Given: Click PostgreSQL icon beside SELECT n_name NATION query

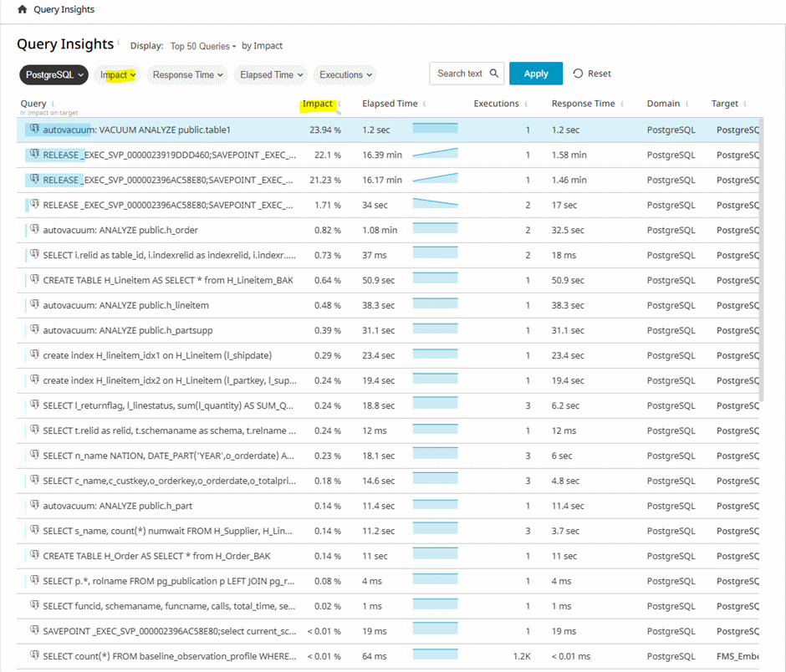Looking at the screenshot, I should [x=34, y=455].
